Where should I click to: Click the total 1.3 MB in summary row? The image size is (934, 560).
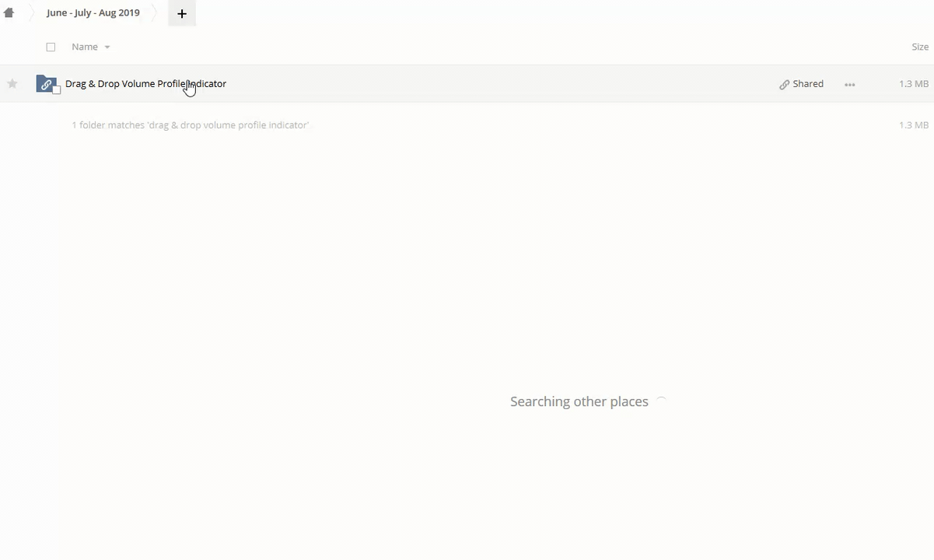pos(913,124)
